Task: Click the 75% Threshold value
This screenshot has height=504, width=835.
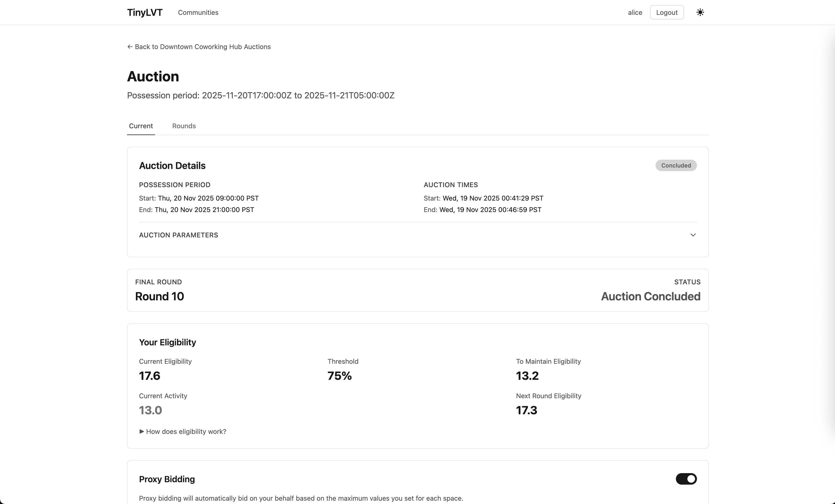Action: coord(339,376)
